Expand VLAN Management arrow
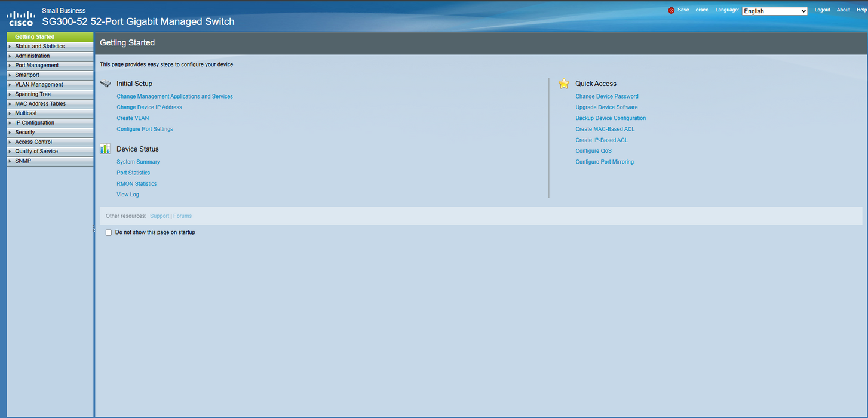 (10, 85)
